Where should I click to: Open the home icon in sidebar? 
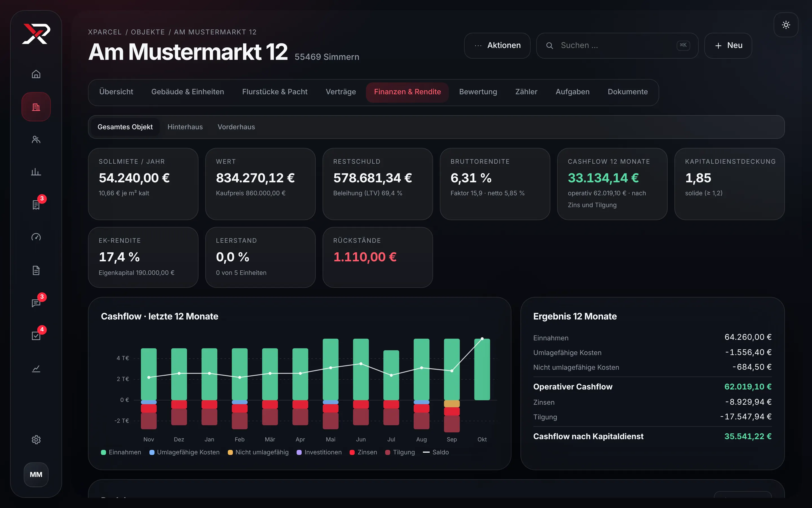pos(36,74)
